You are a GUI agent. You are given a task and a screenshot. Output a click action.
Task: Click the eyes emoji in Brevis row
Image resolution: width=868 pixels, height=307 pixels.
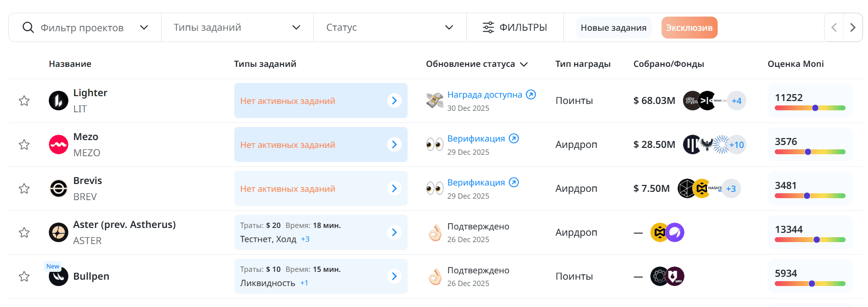point(434,188)
